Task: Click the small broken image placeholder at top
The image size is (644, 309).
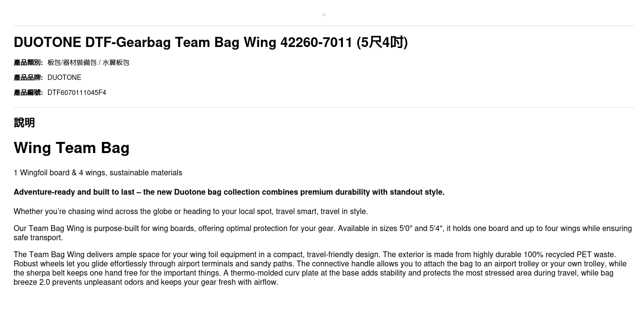Action: 324,15
